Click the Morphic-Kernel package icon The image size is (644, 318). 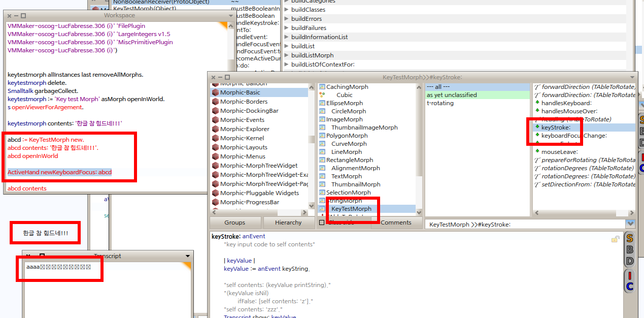coord(215,138)
